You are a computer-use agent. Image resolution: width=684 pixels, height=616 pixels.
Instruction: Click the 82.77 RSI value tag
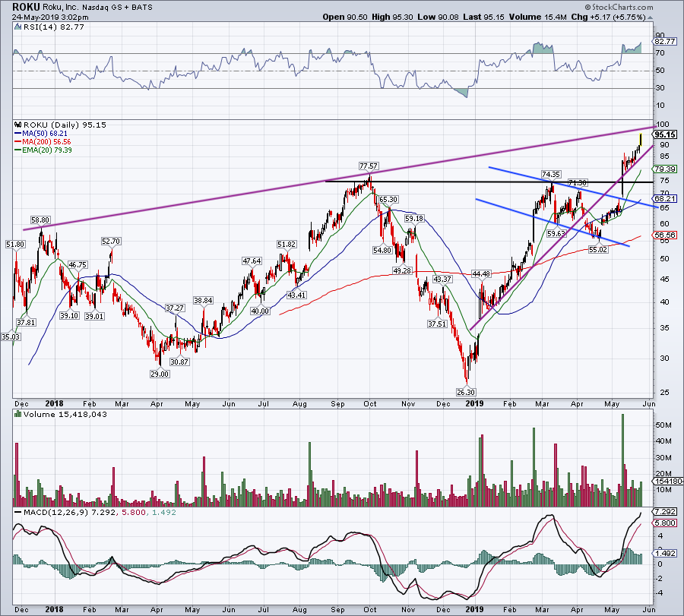[665, 42]
